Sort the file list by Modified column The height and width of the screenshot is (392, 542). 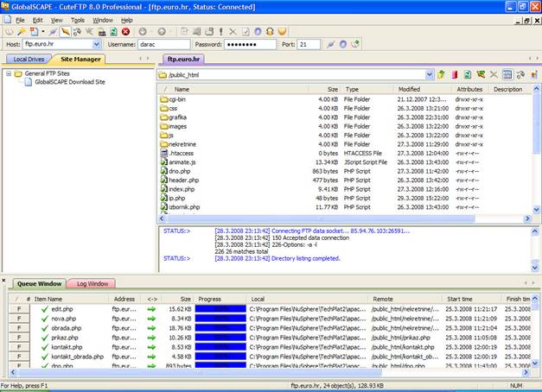pos(408,89)
